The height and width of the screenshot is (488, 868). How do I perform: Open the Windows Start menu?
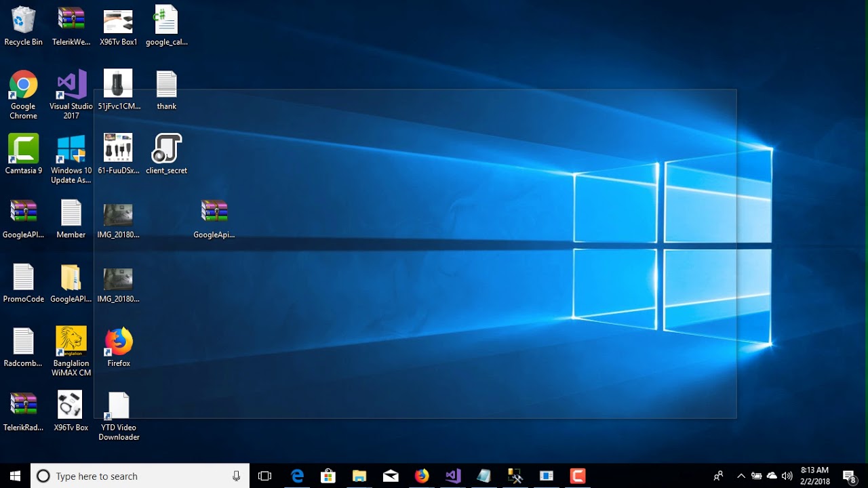point(15,476)
